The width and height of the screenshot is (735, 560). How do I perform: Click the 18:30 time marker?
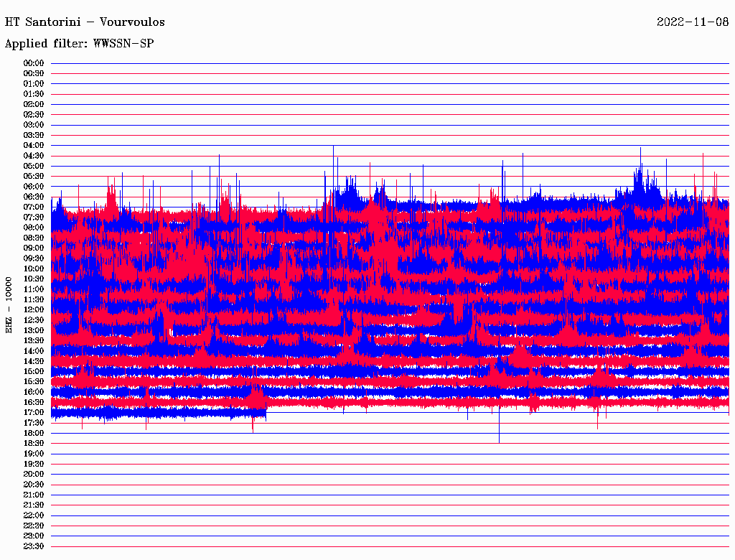click(34, 443)
